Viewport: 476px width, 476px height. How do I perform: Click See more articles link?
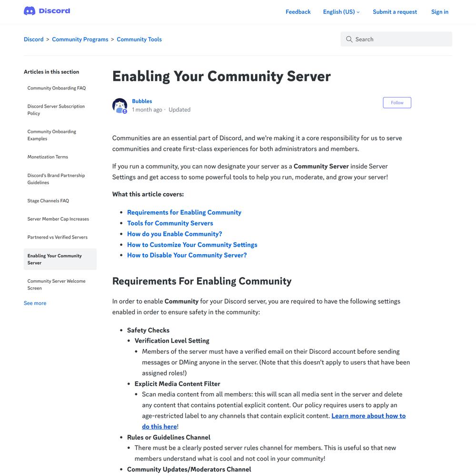click(35, 303)
